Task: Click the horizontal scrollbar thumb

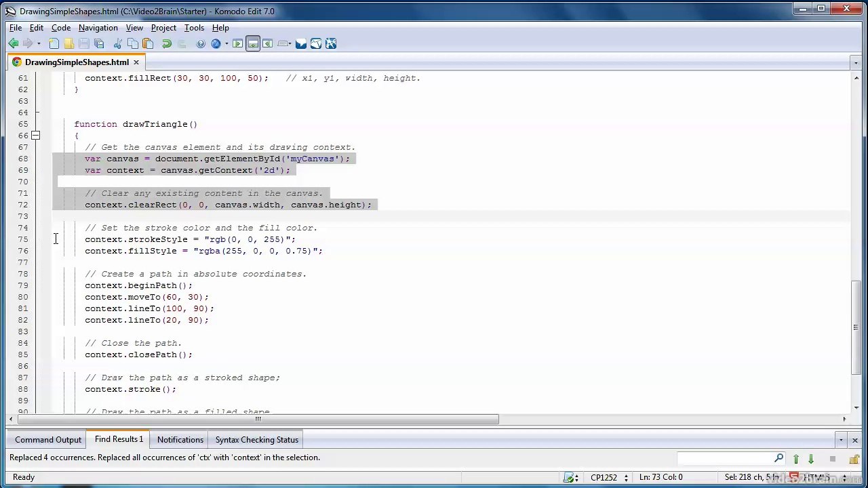Action: [x=258, y=419]
